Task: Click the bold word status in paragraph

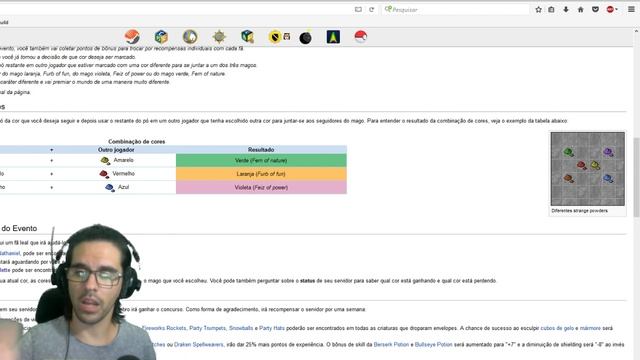Action: pyautogui.click(x=308, y=281)
